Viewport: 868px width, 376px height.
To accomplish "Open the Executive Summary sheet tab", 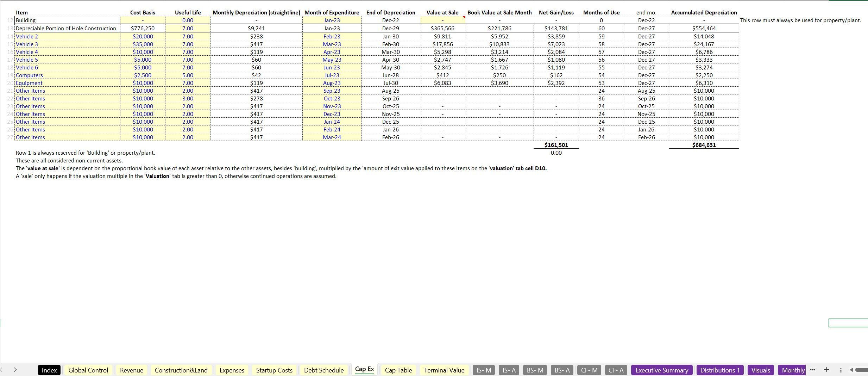I will click(x=662, y=370).
